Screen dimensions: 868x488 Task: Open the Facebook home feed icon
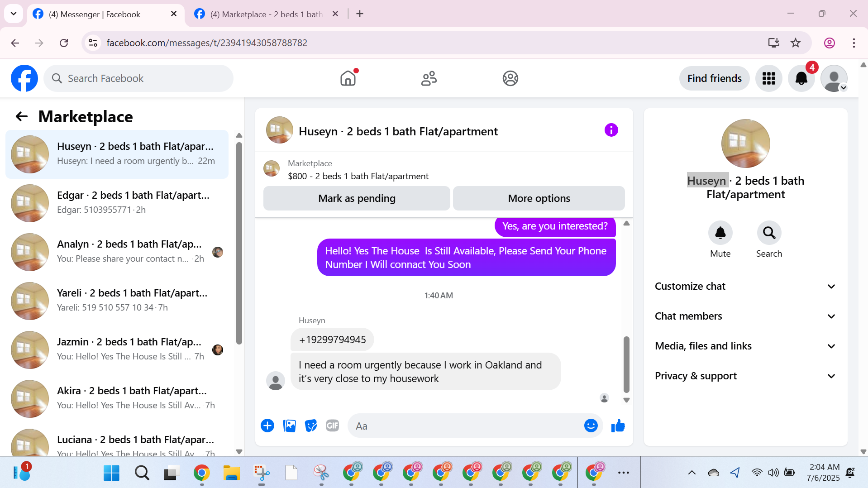click(x=348, y=78)
